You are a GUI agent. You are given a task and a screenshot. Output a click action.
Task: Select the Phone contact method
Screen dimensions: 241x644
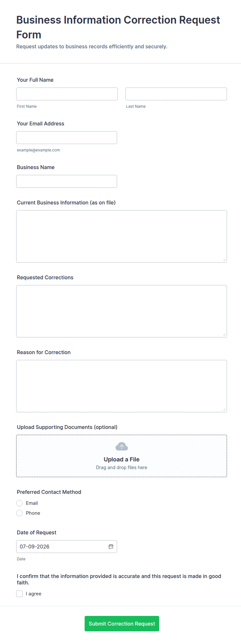coord(19,513)
